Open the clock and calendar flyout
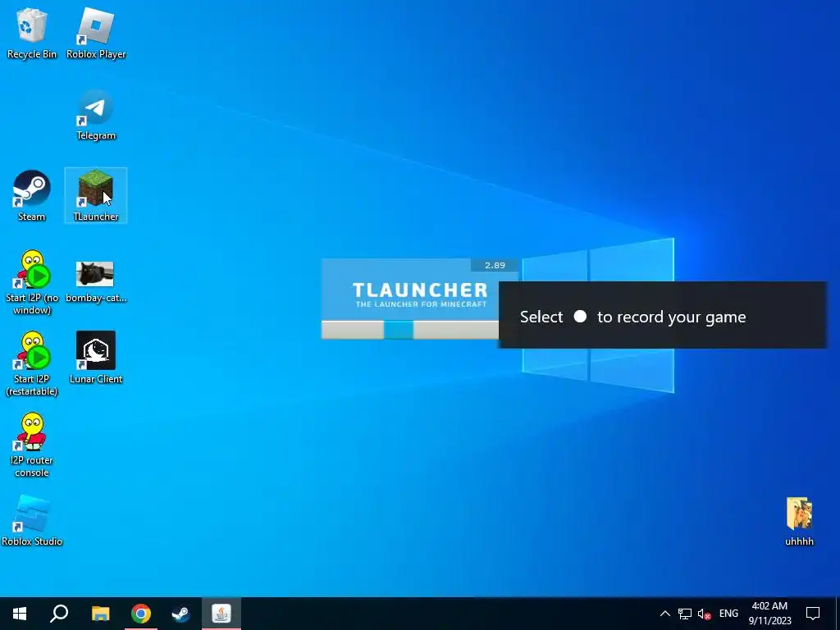Image resolution: width=840 pixels, height=630 pixels. click(769, 614)
